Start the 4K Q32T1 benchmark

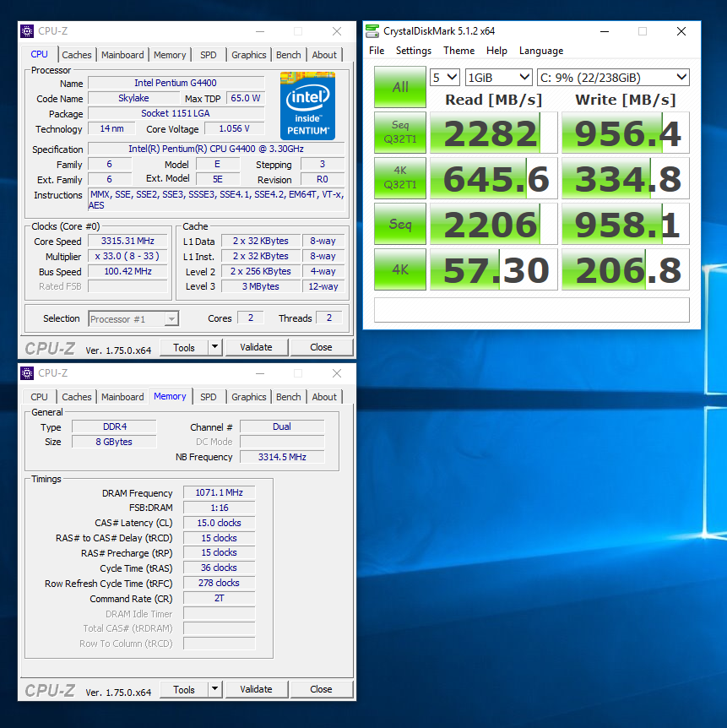tap(400, 178)
